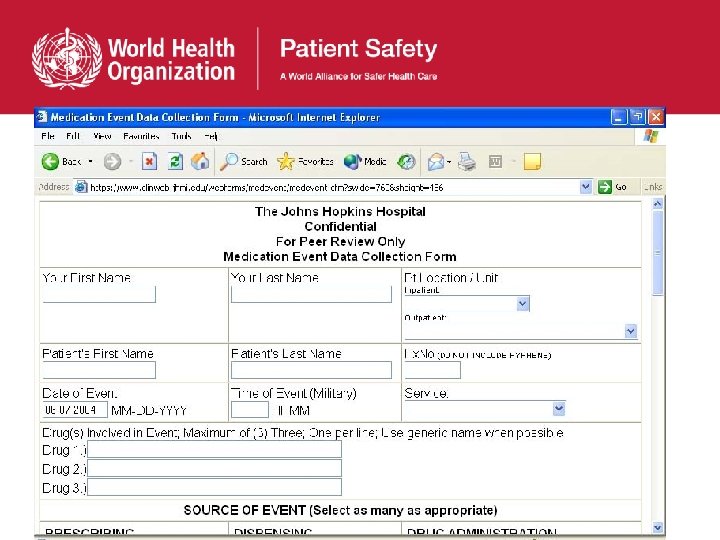720x540 pixels.
Task: Restore the Internet Explorer window
Action: coord(637,117)
